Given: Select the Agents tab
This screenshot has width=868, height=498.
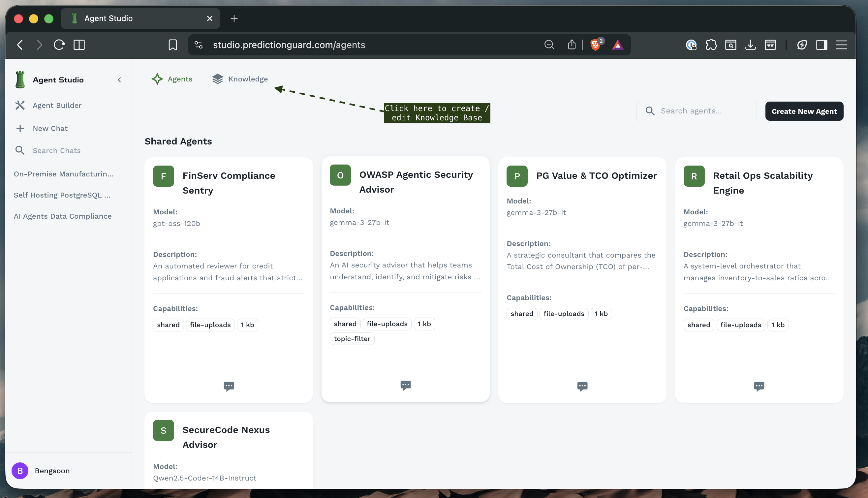Looking at the screenshot, I should click(x=172, y=79).
